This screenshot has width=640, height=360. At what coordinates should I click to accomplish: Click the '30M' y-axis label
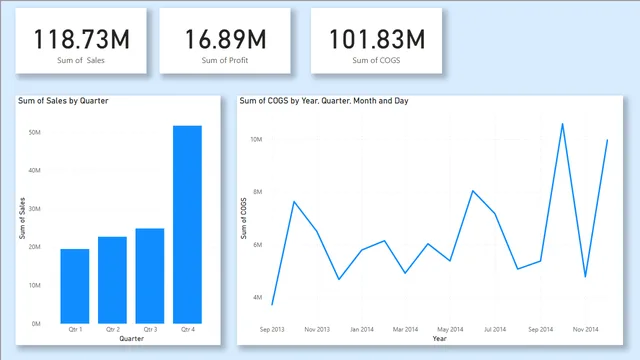click(x=35, y=209)
